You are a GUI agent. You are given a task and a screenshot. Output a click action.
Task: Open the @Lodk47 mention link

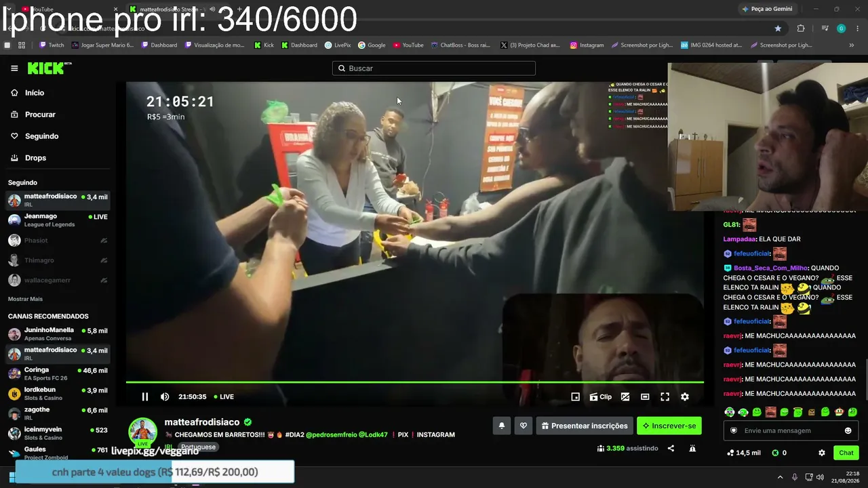(373, 434)
